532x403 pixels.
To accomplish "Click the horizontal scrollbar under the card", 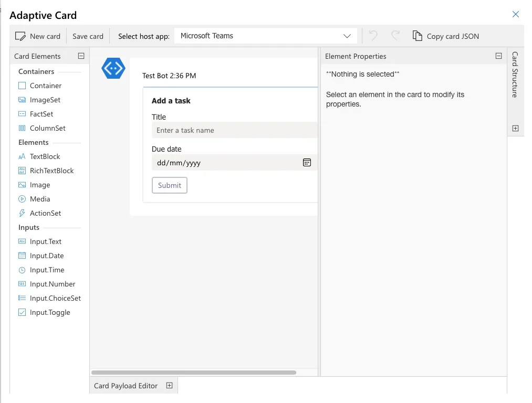I will pos(194,373).
